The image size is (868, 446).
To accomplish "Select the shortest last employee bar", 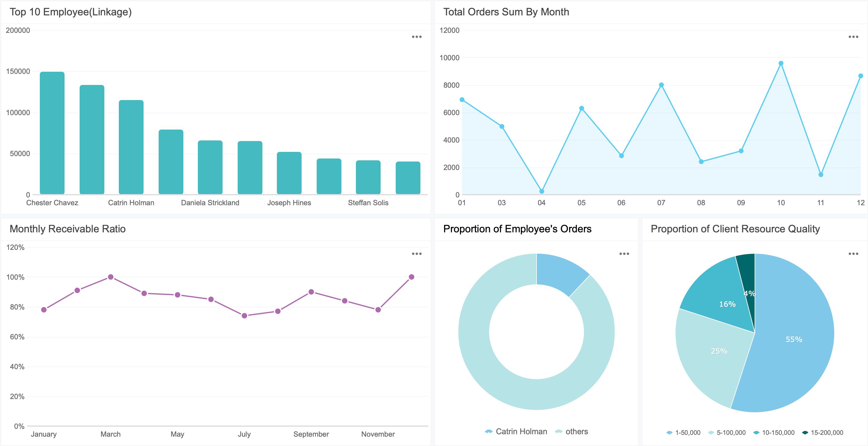I will [x=408, y=178].
